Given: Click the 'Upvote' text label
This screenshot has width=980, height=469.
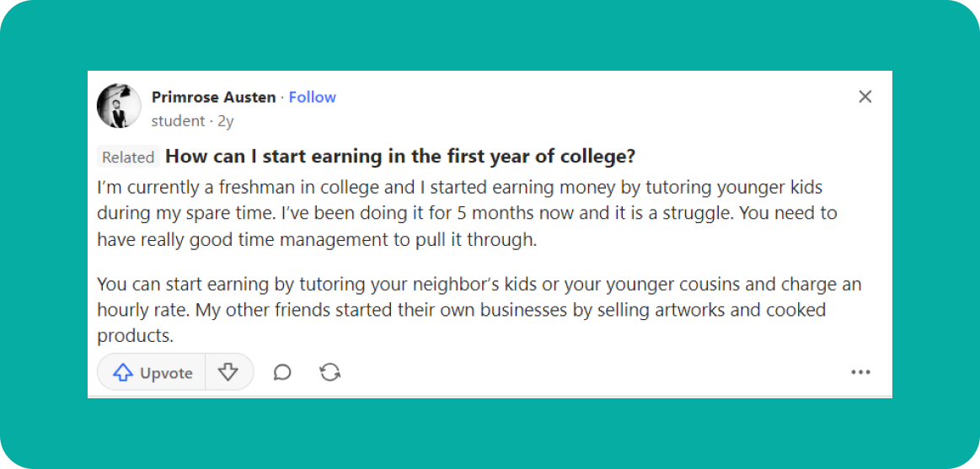Looking at the screenshot, I should click(166, 373).
